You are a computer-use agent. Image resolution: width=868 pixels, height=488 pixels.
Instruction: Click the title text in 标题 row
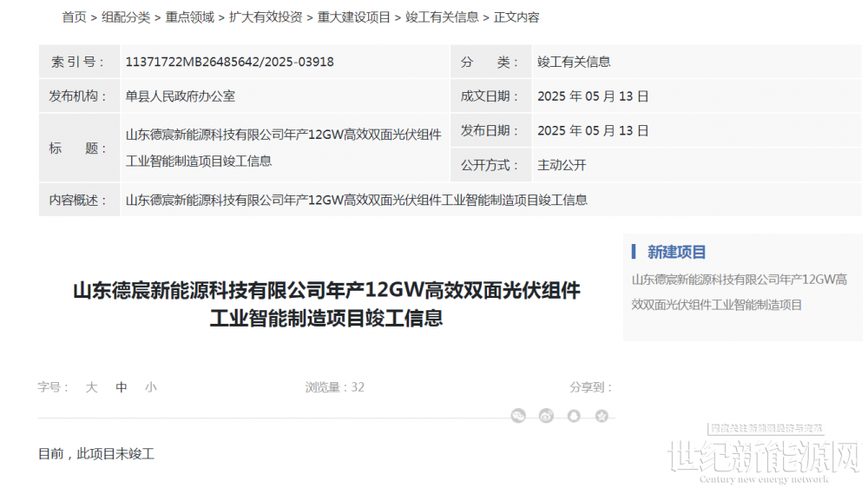pyautogui.click(x=284, y=148)
